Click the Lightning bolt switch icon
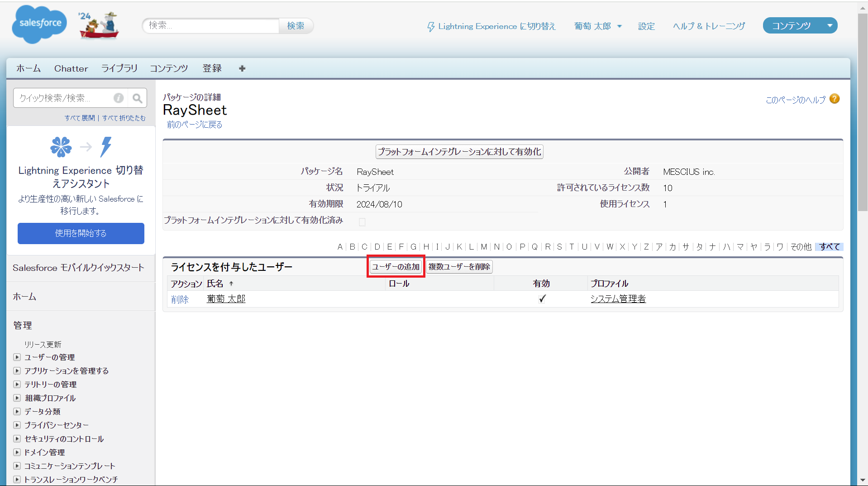 [431, 27]
